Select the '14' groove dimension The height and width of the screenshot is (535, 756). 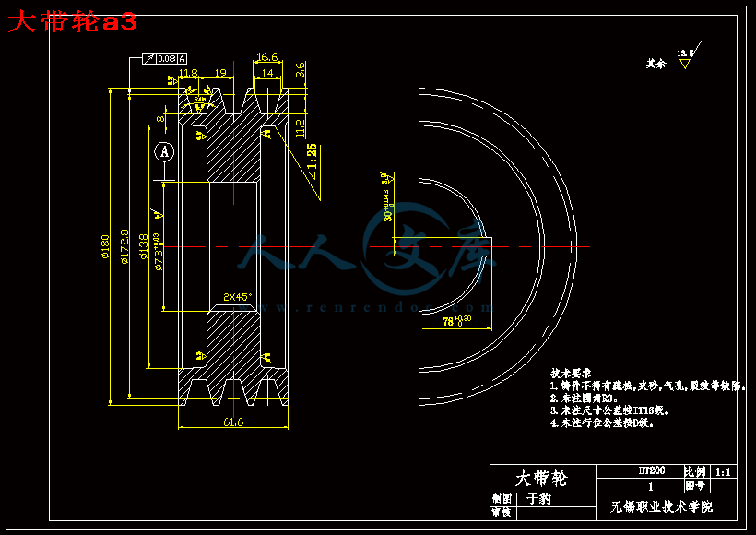(267, 73)
